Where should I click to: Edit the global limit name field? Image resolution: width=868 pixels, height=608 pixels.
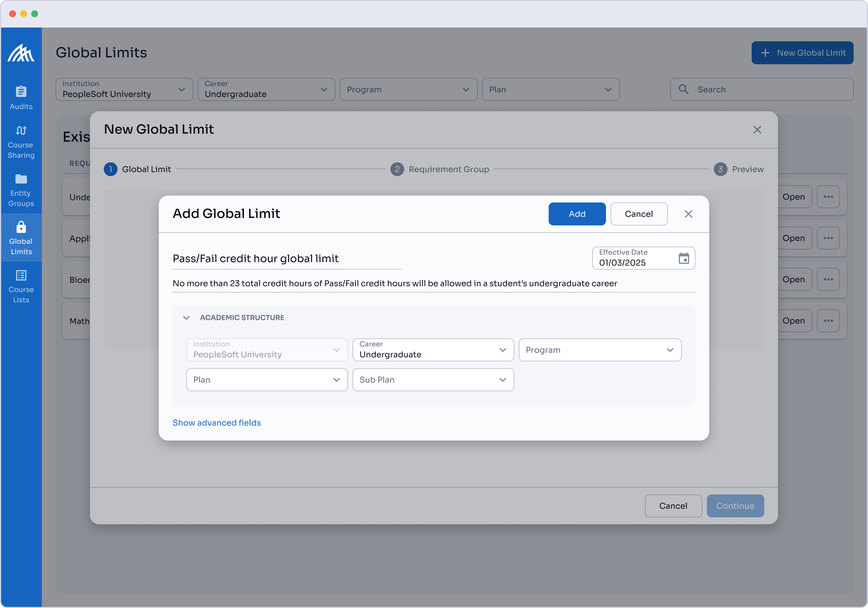click(x=287, y=259)
